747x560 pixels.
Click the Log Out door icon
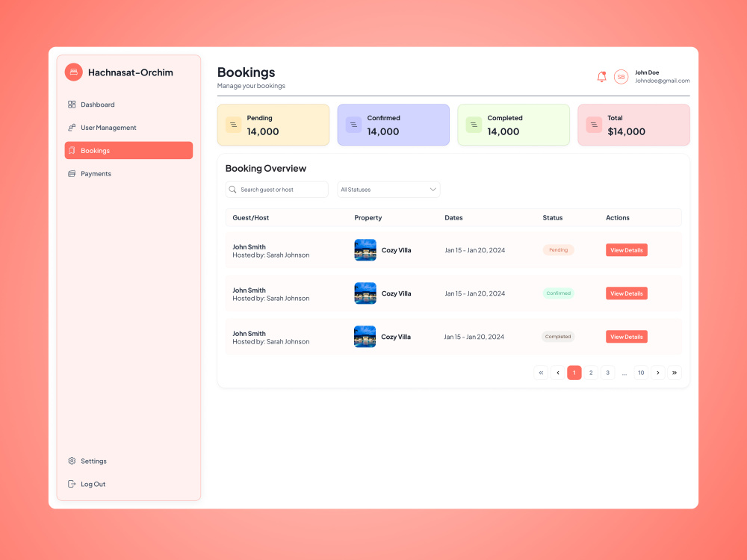click(x=72, y=484)
